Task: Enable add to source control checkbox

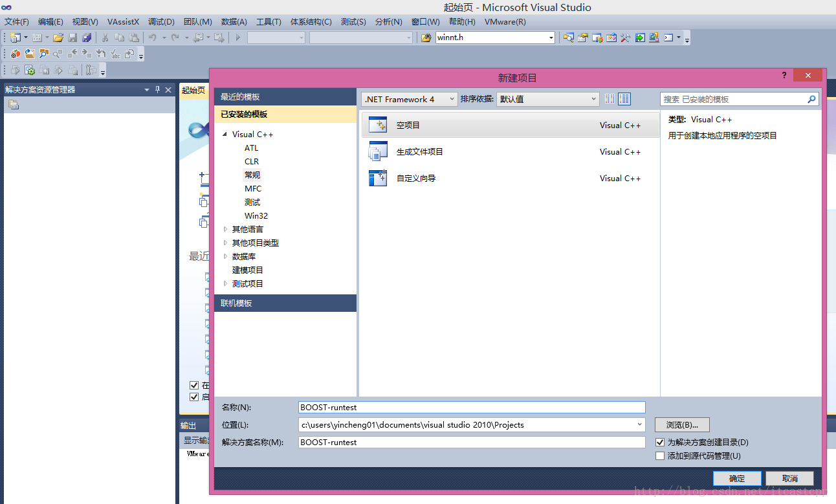Action: 660,456
